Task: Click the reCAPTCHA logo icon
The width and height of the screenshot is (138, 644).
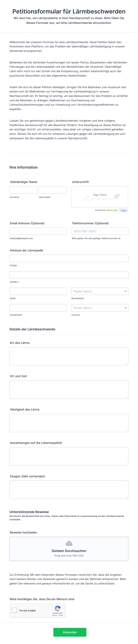Action: (x=58, y=608)
